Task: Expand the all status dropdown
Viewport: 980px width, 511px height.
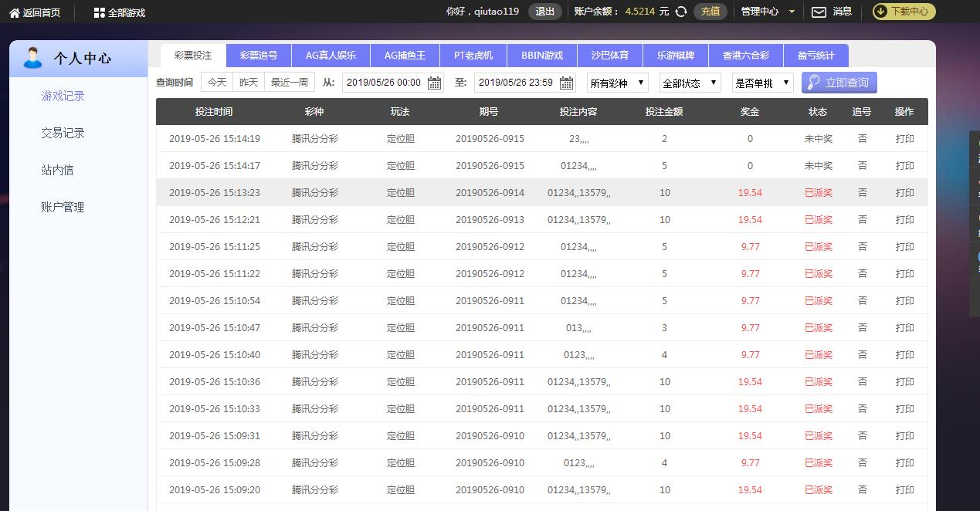Action: 690,83
